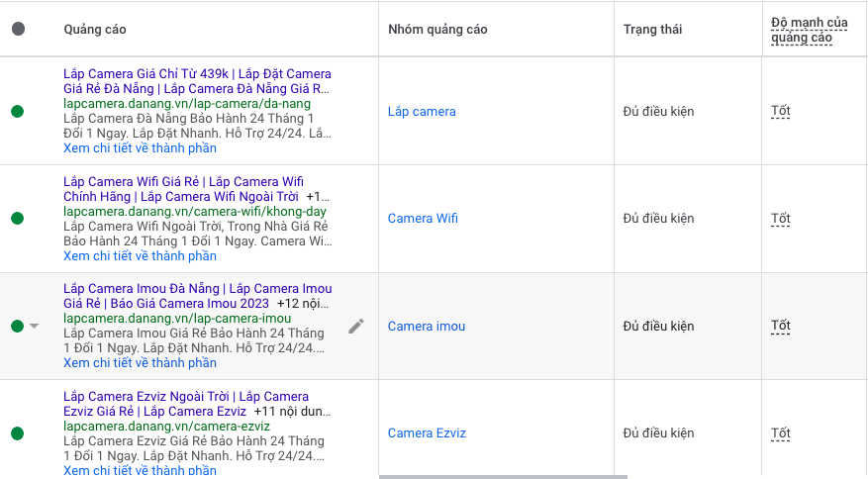Click Xem chi tiết về thành phần for Imou ad
Image resolution: width=868 pixels, height=479 pixels.
tap(140, 363)
